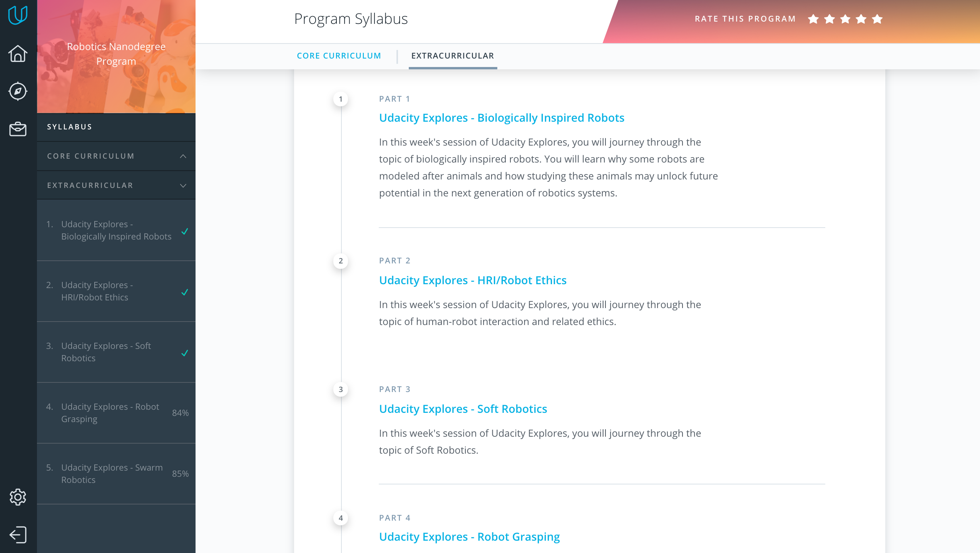
Task: Click checkmark beside Biologically Inspired Robots
Action: click(185, 231)
